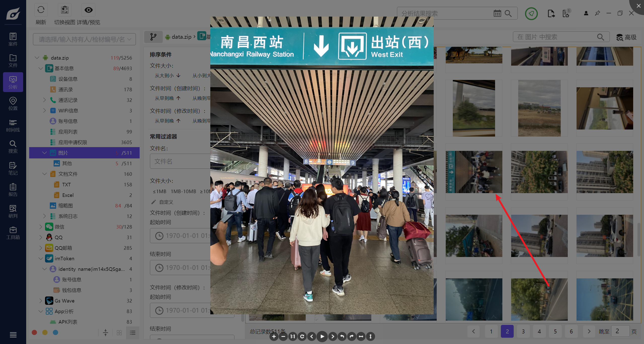Reset preview to 1:1 scale

pyautogui.click(x=293, y=336)
